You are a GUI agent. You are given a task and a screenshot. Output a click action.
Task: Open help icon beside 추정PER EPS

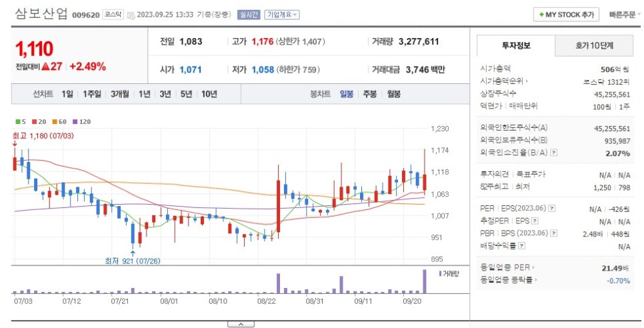pyautogui.click(x=535, y=221)
